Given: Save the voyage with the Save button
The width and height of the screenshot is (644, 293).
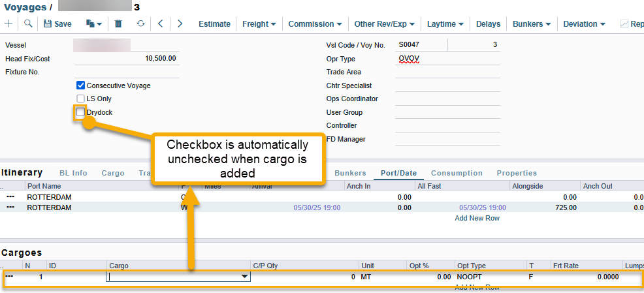Looking at the screenshot, I should 57,23.
